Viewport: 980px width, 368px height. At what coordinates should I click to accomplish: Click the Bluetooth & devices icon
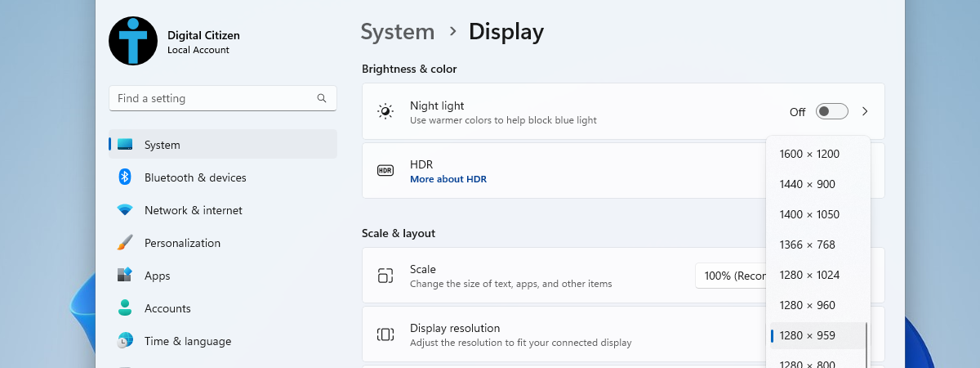point(125,177)
